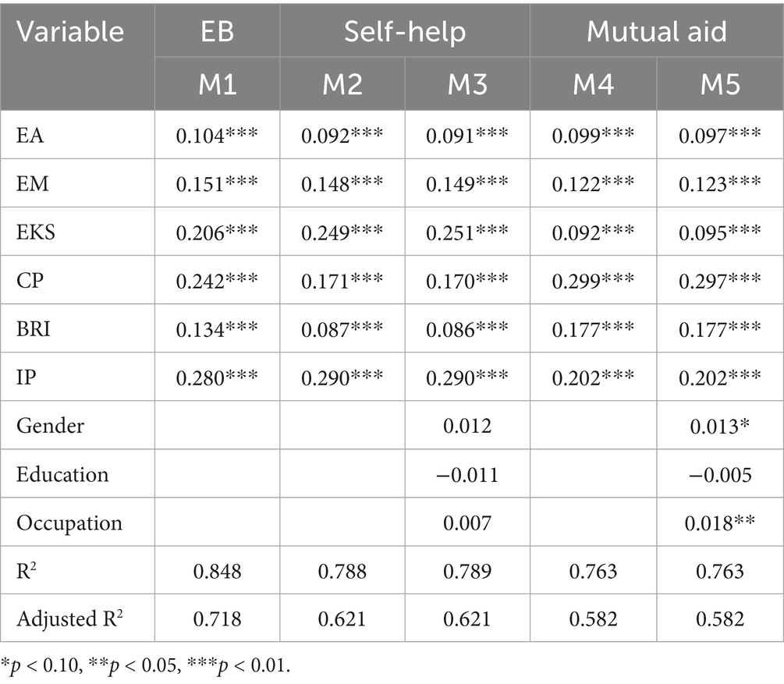
Task: Click the Self-help column group header
Action: 405,32
